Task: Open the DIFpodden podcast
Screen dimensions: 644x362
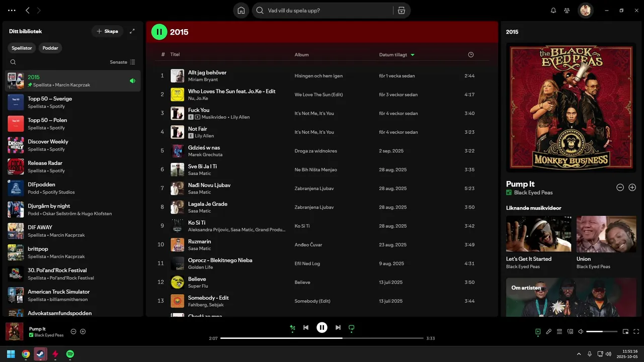Action: tap(73, 188)
